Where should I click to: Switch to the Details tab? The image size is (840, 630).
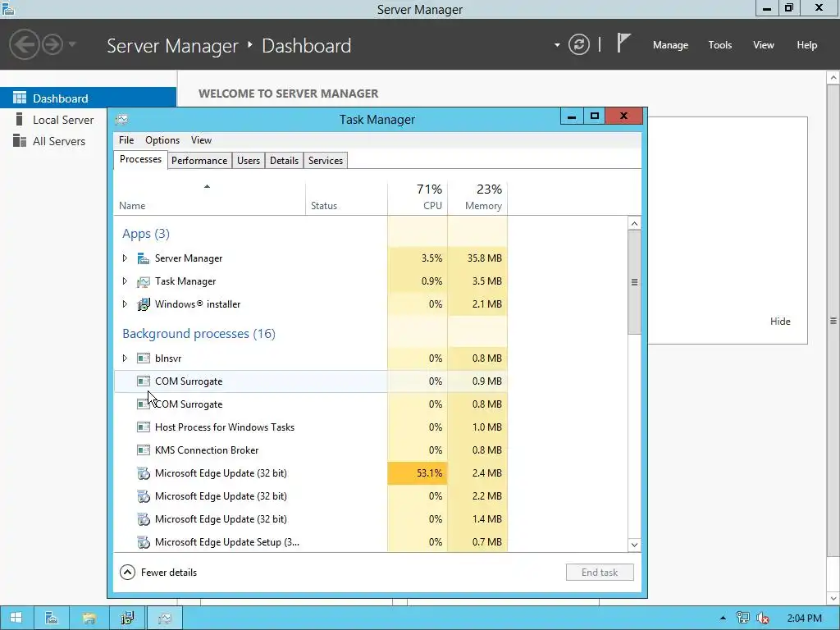[x=284, y=161]
